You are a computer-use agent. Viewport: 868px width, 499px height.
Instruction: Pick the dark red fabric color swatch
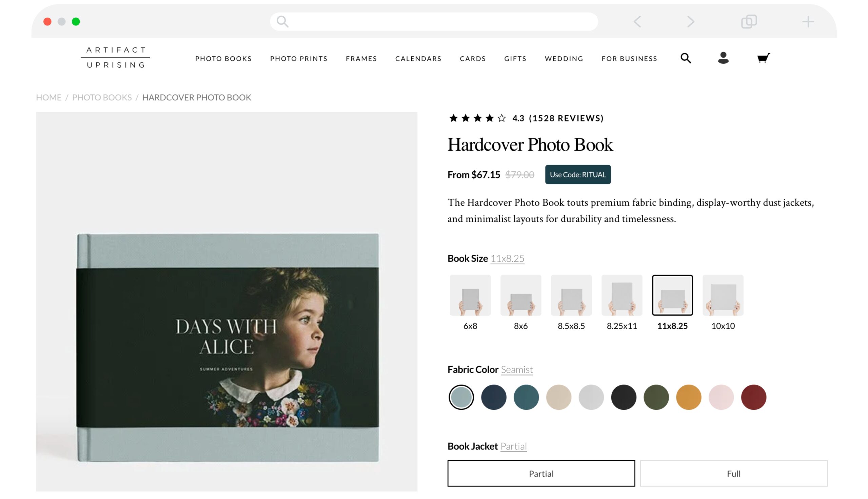pyautogui.click(x=753, y=397)
